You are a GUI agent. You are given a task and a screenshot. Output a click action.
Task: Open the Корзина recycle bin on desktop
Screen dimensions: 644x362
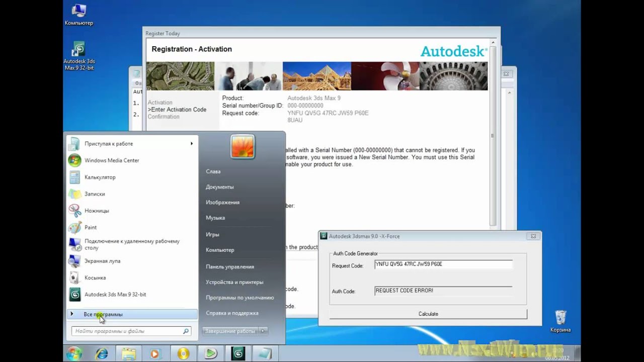point(560,322)
